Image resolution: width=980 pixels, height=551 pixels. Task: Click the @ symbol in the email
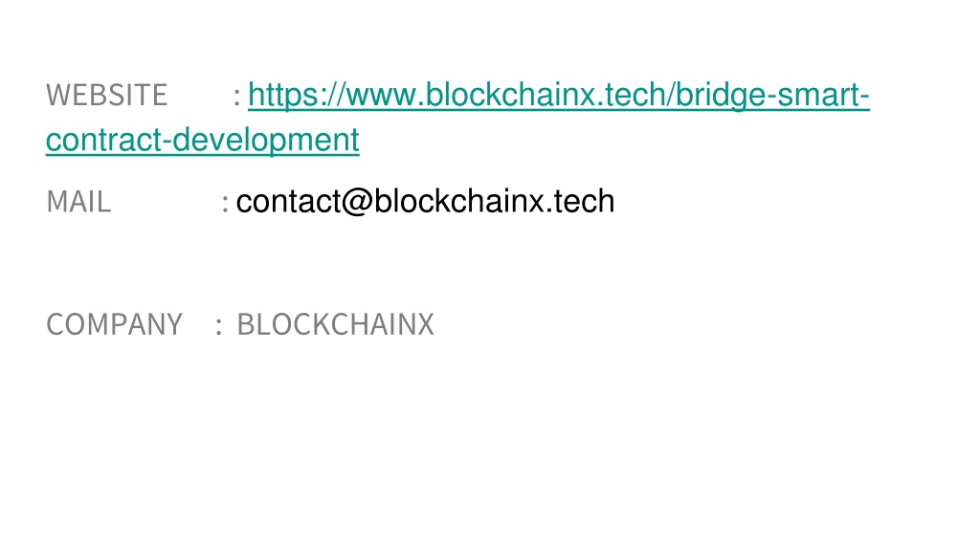point(358,202)
